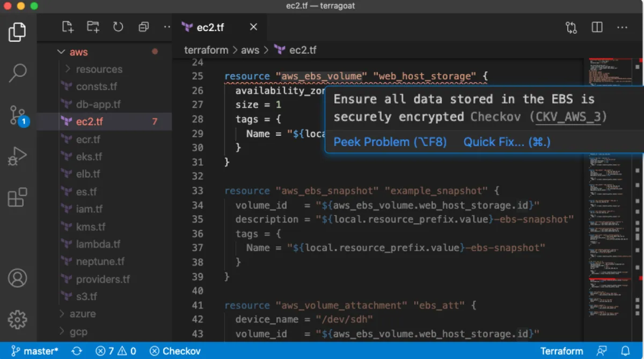This screenshot has width=644, height=359.
Task: Open notifications bell
Action: pos(625,351)
